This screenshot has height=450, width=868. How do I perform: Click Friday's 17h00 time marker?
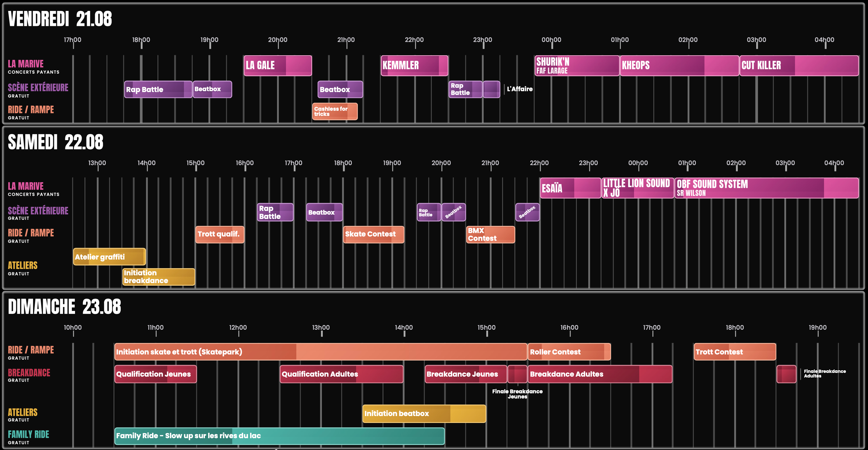(x=72, y=40)
